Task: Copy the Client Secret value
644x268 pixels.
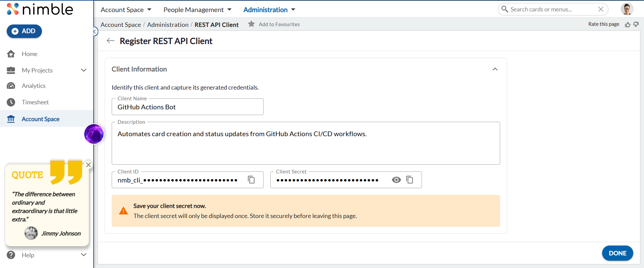Action: point(410,180)
